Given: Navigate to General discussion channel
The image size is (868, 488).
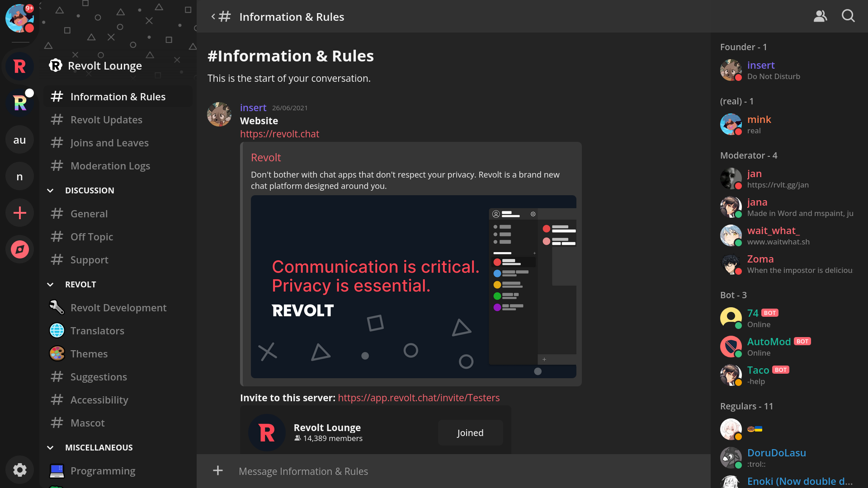Looking at the screenshot, I should [89, 213].
